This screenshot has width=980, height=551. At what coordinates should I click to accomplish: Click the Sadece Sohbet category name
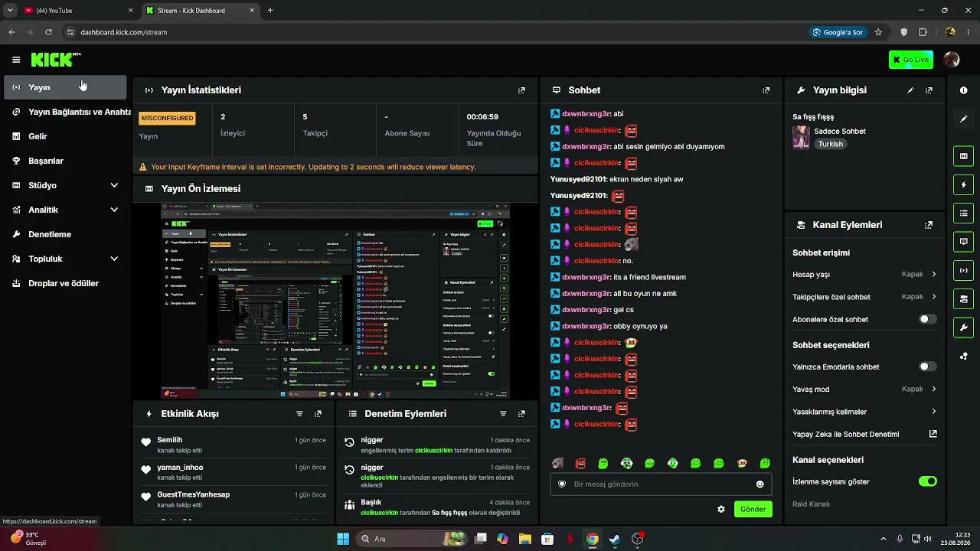(840, 131)
